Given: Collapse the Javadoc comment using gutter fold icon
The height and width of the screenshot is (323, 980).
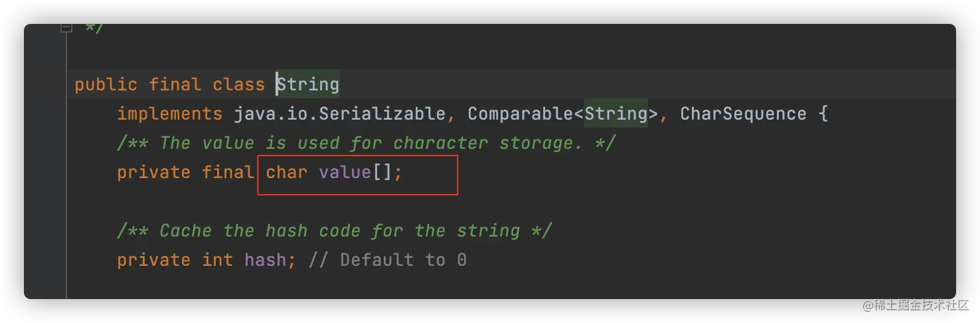Looking at the screenshot, I should tap(66, 28).
